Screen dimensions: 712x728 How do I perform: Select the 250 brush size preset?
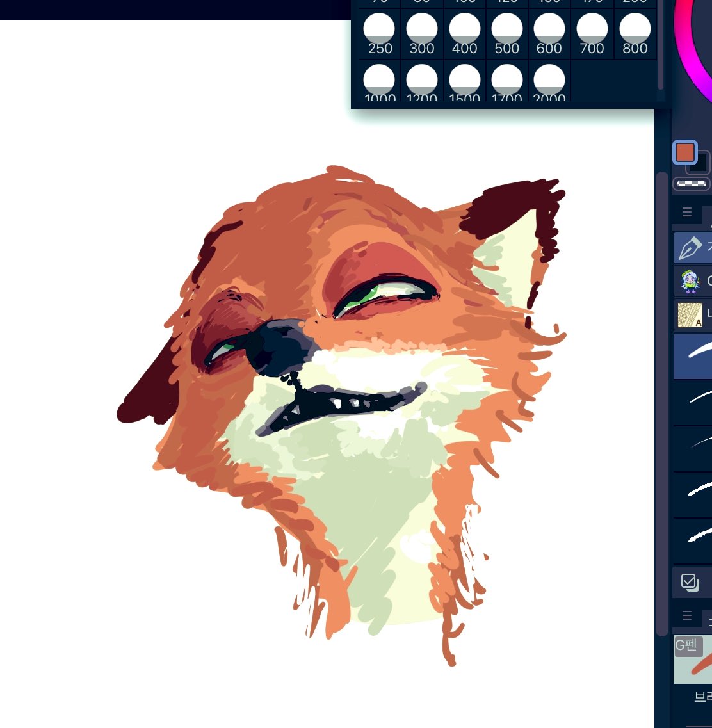380,34
